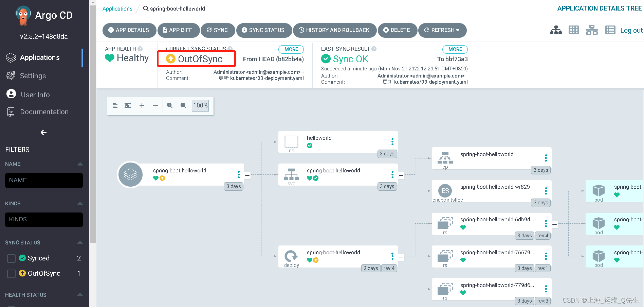The height and width of the screenshot is (307, 644).
Task: Click the OutOfSync sync status text
Action: (x=200, y=59)
